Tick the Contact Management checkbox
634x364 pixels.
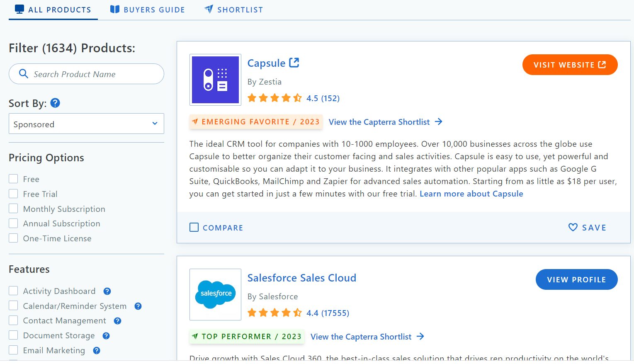13,320
